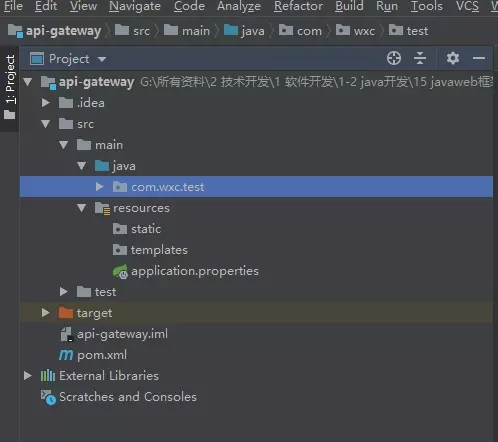Expand the .idea folder arrow
The height and width of the screenshot is (442, 498).
pyautogui.click(x=46, y=103)
